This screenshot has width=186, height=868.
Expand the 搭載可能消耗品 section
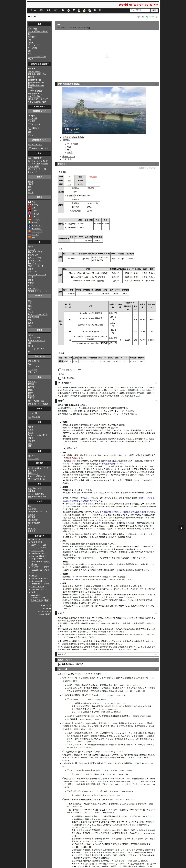(x=59, y=378)
